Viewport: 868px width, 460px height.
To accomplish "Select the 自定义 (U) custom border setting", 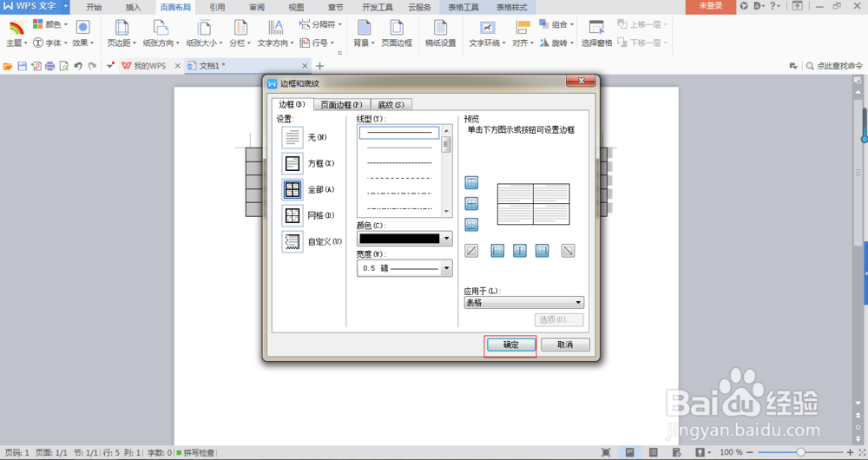I will (293, 241).
